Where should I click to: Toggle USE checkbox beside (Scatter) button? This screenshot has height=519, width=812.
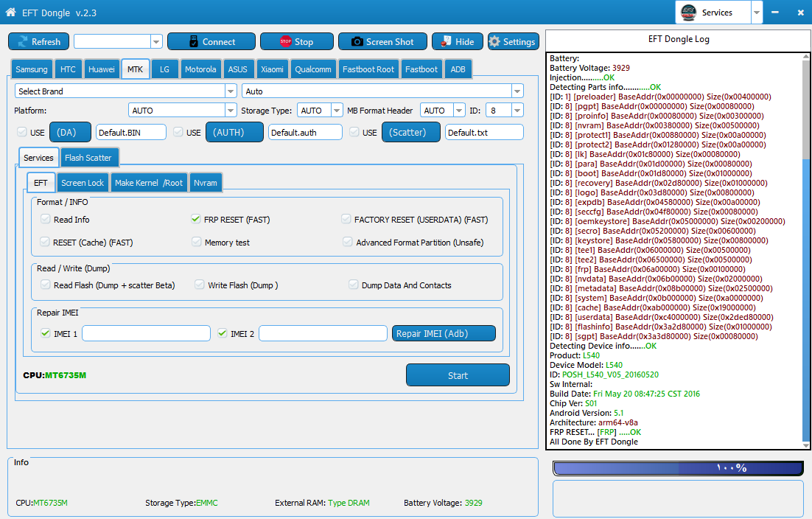pos(354,132)
